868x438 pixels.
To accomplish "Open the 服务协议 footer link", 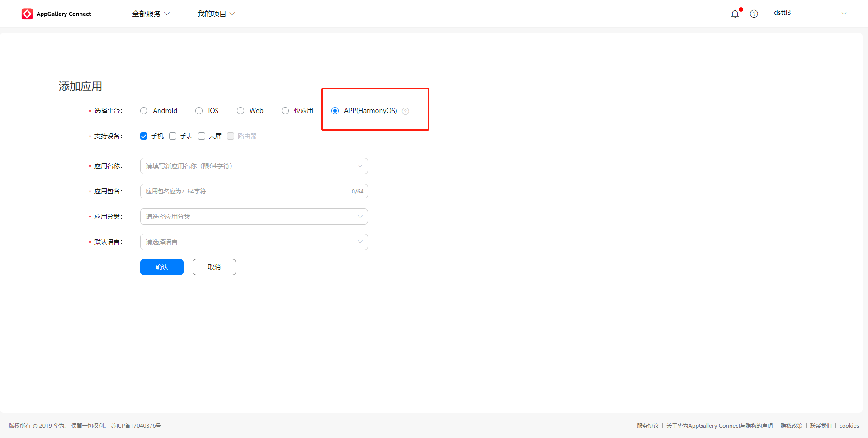I will (x=648, y=426).
